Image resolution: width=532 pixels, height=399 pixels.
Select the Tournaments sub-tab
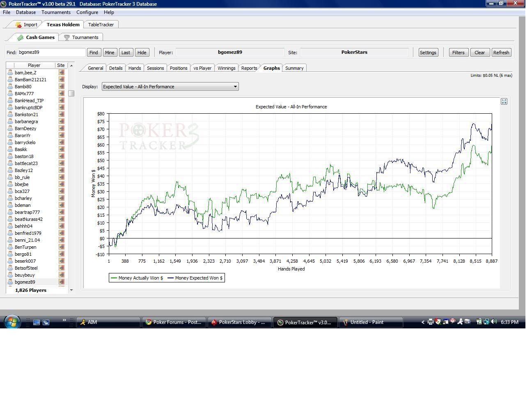click(80, 37)
